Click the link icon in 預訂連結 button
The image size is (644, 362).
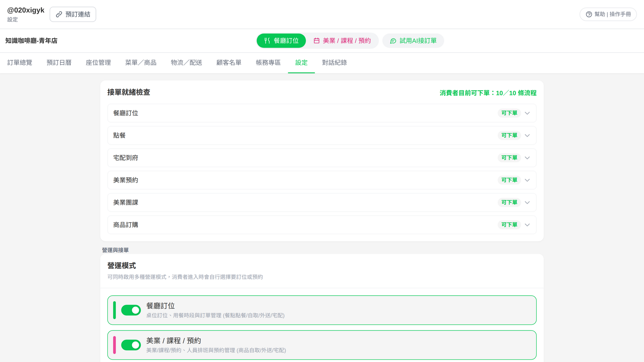point(59,14)
